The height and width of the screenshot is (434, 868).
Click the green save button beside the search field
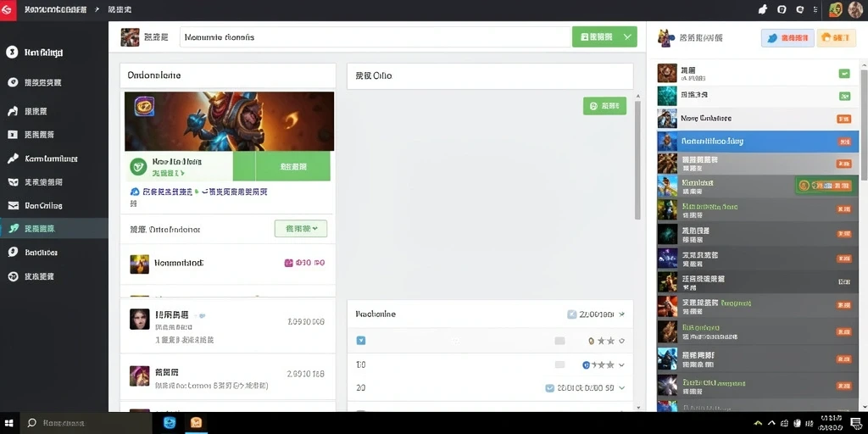pos(596,37)
